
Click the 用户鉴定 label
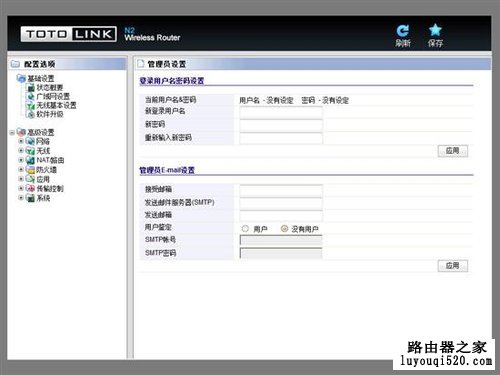(158, 227)
